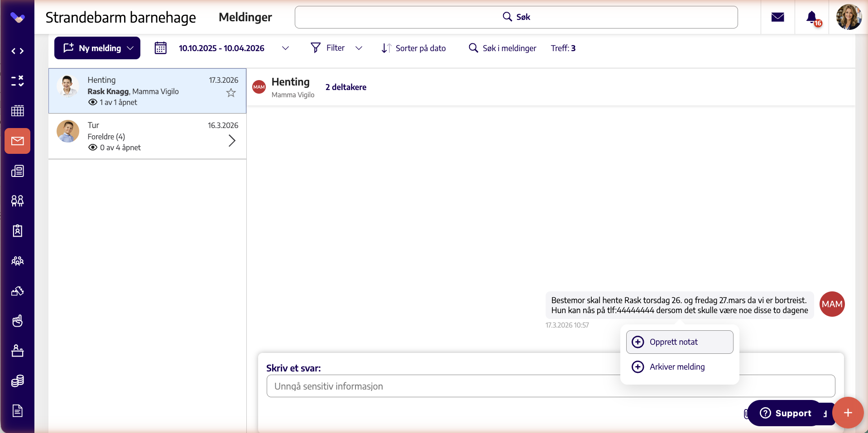Choose Opprett notat from popup menu
Image resolution: width=868 pixels, height=433 pixels.
[680, 342]
